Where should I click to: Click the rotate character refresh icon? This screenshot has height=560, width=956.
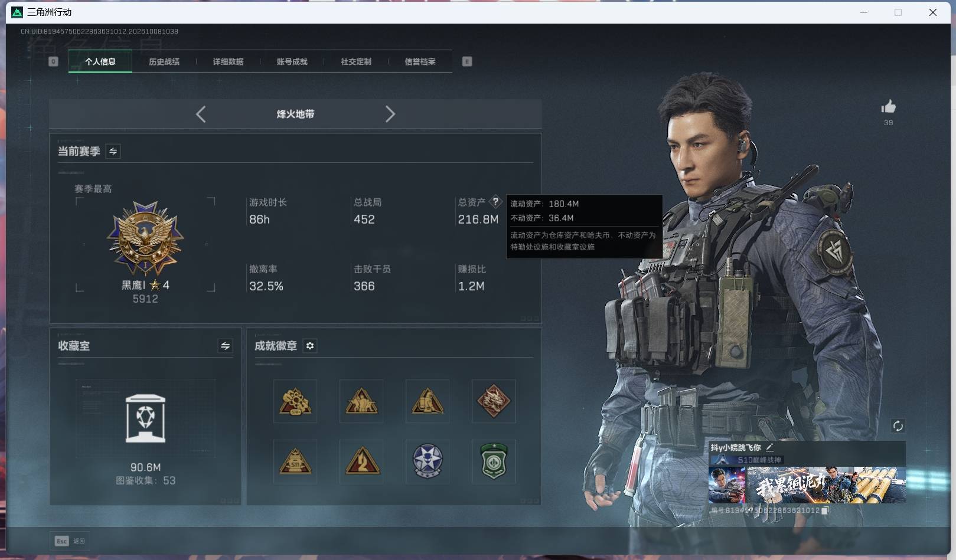tap(898, 426)
